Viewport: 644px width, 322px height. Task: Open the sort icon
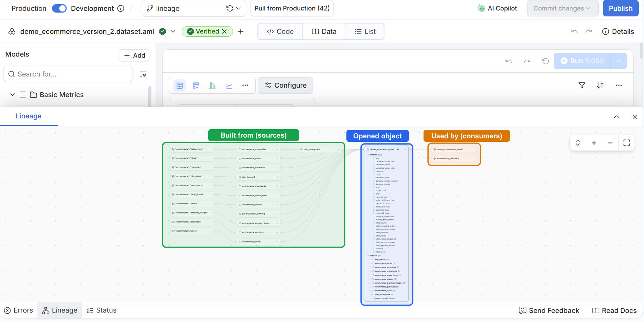click(x=600, y=85)
